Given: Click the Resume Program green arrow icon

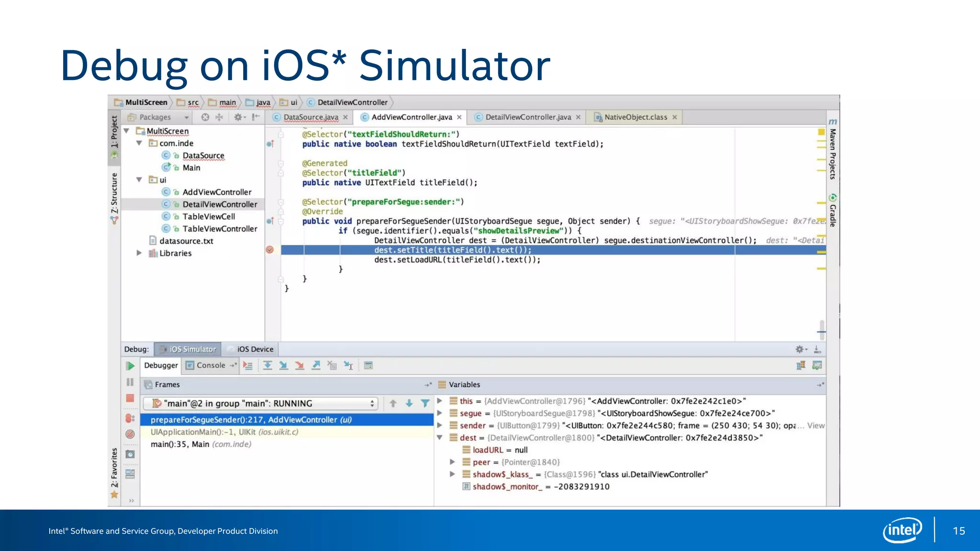Looking at the screenshot, I should [130, 366].
